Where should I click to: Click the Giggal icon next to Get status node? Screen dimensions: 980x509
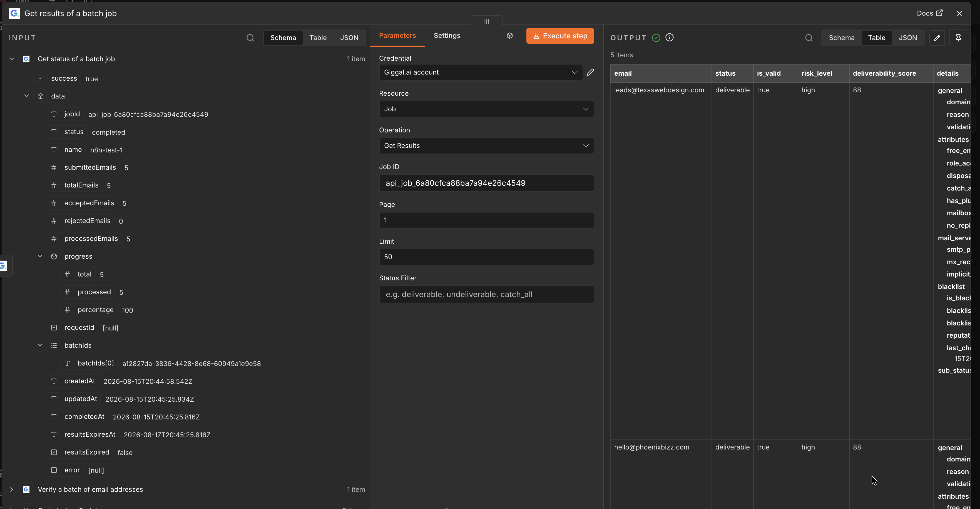pyautogui.click(x=26, y=59)
